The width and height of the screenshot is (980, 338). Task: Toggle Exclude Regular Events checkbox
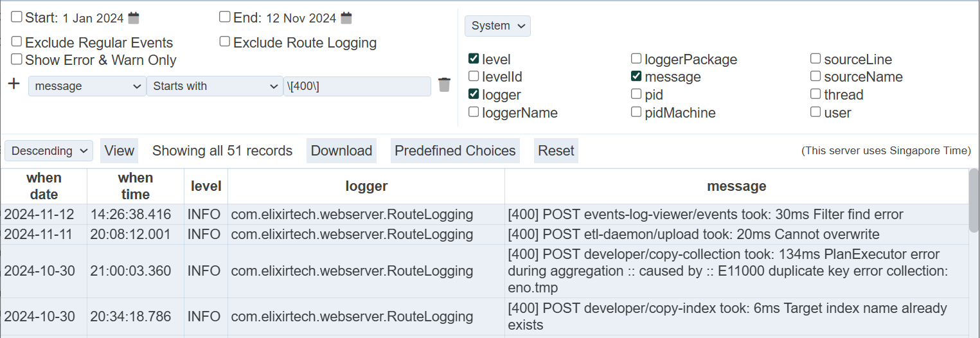(17, 42)
